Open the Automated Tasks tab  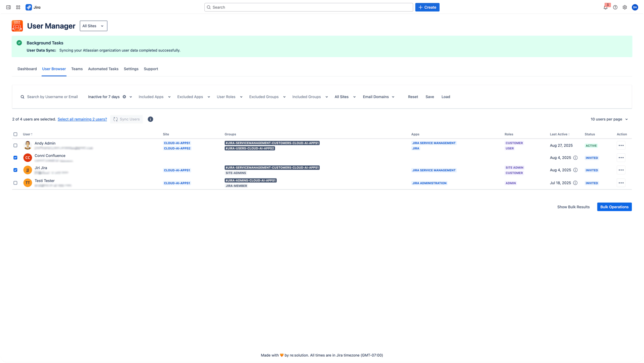103,69
